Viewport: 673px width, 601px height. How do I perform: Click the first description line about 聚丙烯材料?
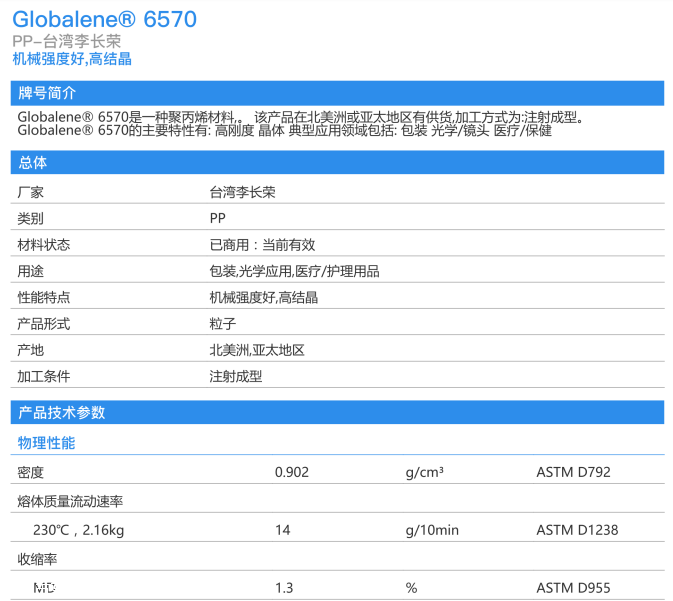click(x=300, y=117)
